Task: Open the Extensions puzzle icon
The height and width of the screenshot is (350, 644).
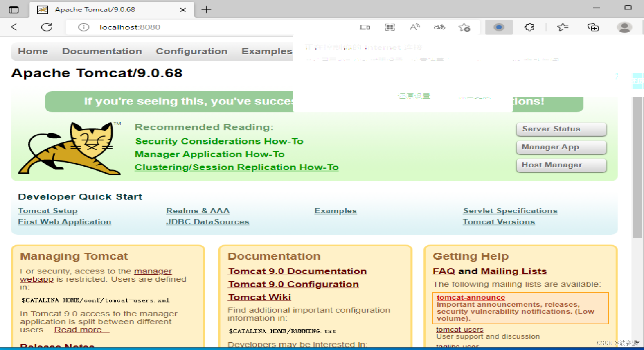Action: click(529, 27)
